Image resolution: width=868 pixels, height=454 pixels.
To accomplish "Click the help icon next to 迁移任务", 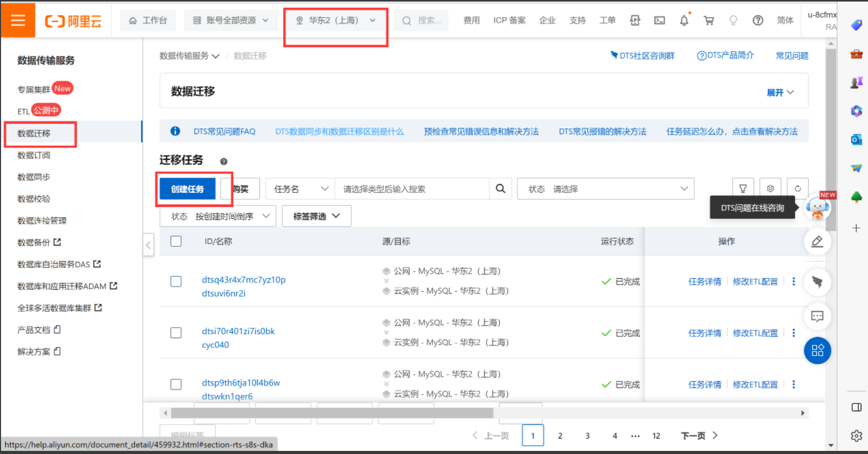I will (224, 161).
